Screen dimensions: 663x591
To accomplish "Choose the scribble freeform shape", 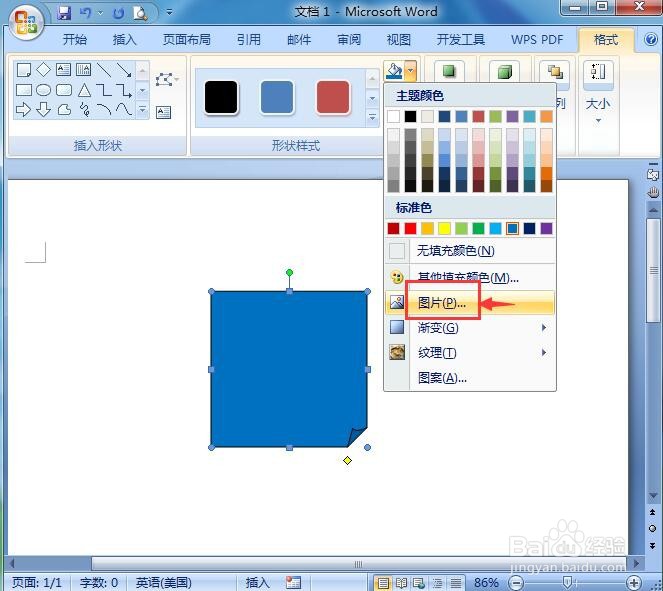I will click(84, 110).
